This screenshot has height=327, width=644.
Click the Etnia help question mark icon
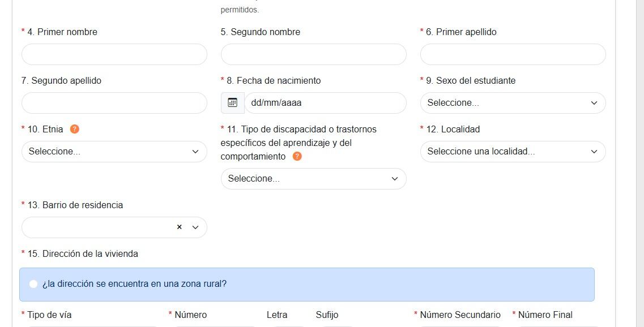[74, 129]
